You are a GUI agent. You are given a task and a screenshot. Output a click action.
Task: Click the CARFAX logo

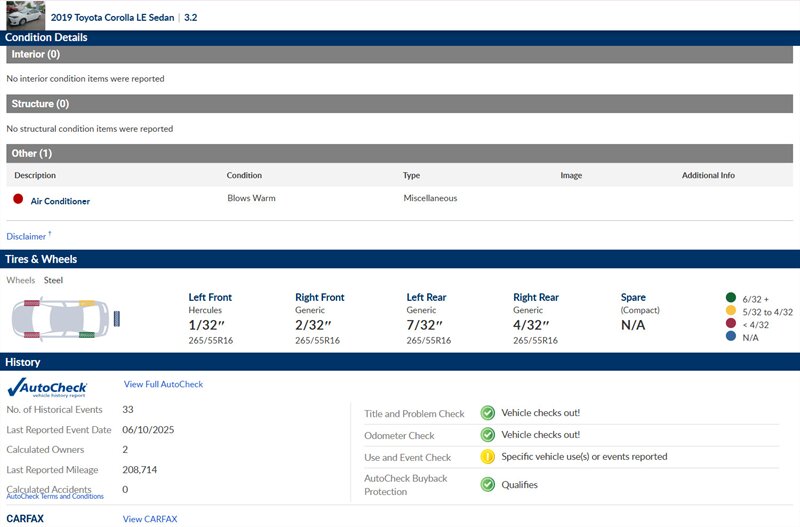point(25,519)
